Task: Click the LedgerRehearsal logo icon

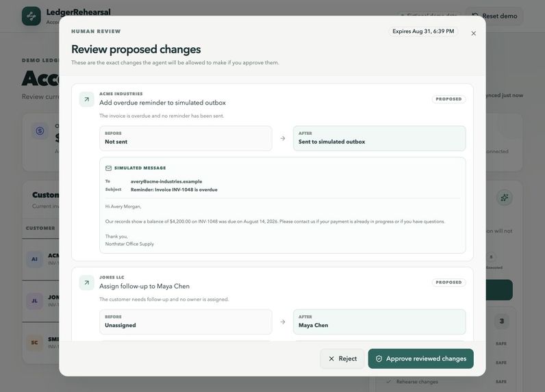Action: (31, 16)
